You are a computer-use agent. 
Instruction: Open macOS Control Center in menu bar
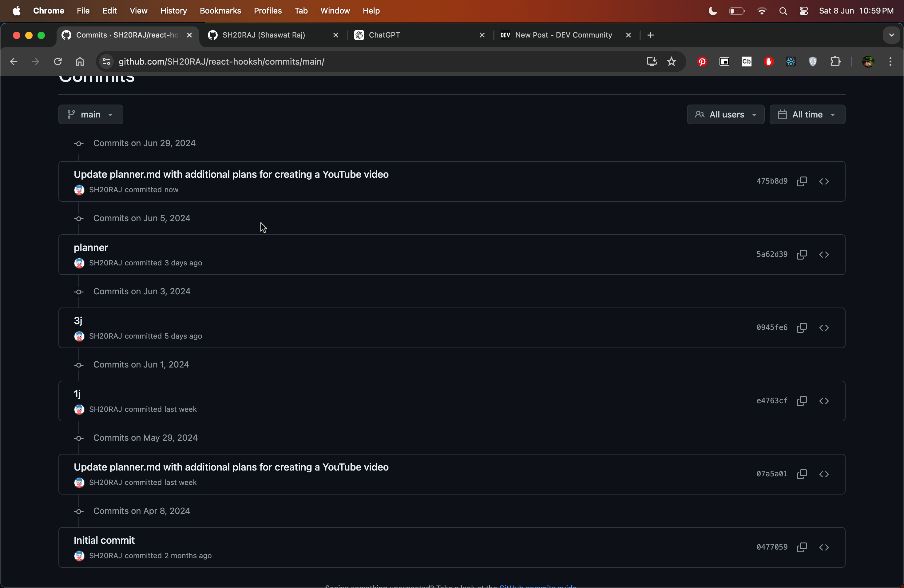(803, 11)
